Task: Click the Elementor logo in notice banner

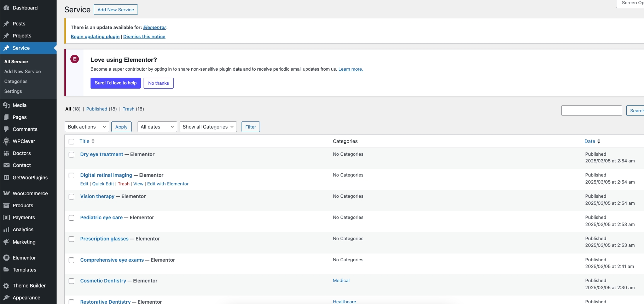Action: pyautogui.click(x=75, y=59)
